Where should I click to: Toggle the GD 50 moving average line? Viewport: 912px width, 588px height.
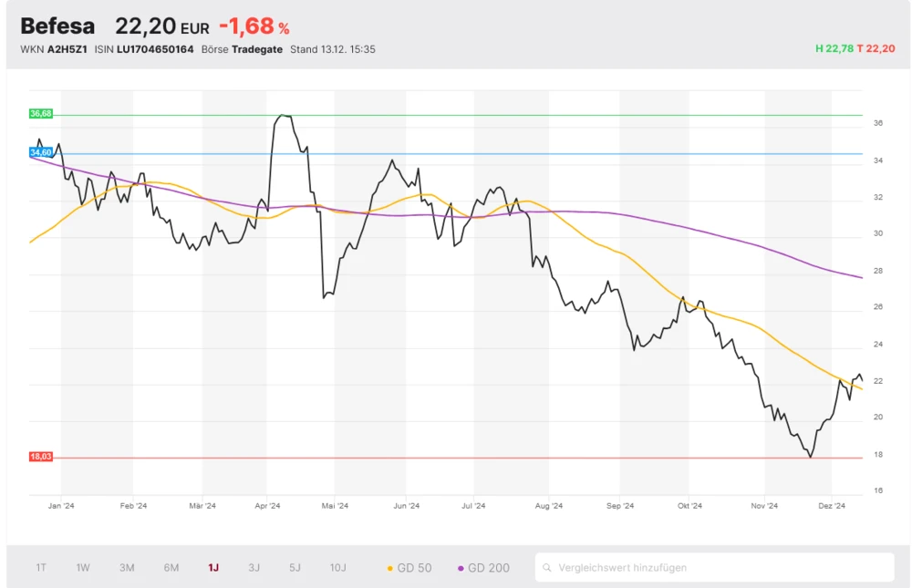click(x=409, y=567)
